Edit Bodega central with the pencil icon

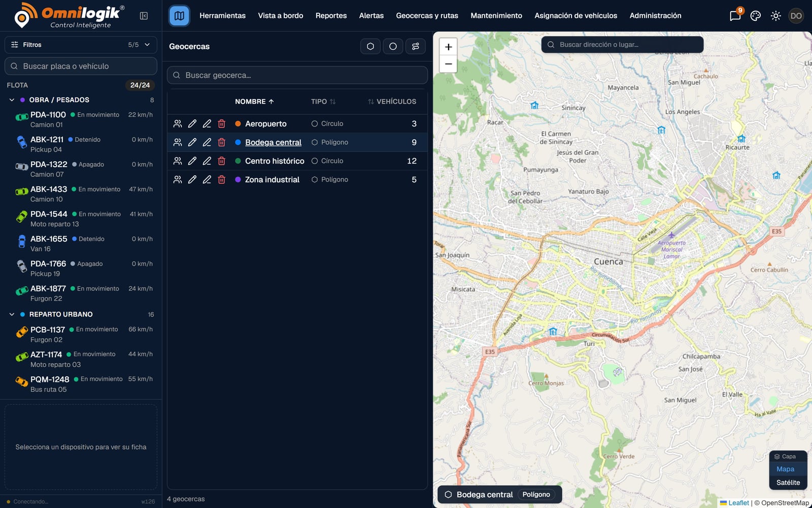pyautogui.click(x=192, y=142)
